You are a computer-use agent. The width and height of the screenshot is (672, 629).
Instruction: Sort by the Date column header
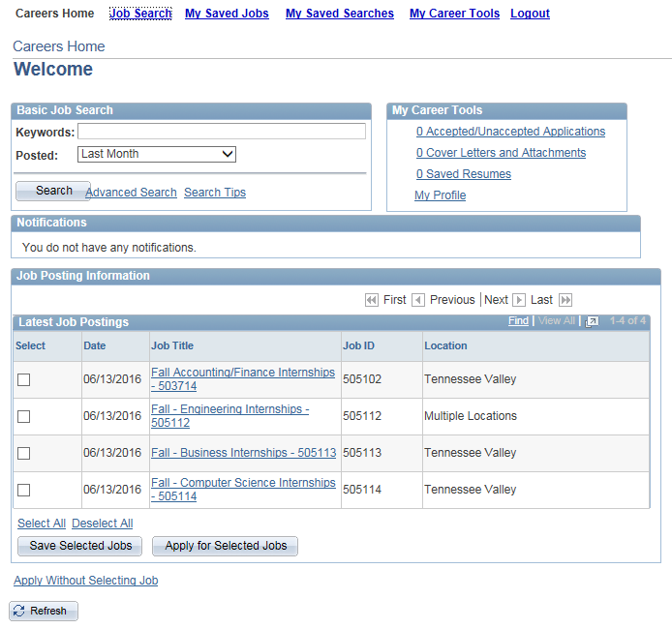tap(94, 345)
